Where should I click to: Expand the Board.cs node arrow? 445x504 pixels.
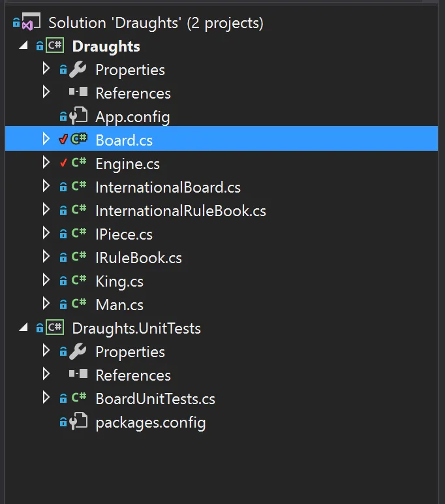pyautogui.click(x=46, y=140)
